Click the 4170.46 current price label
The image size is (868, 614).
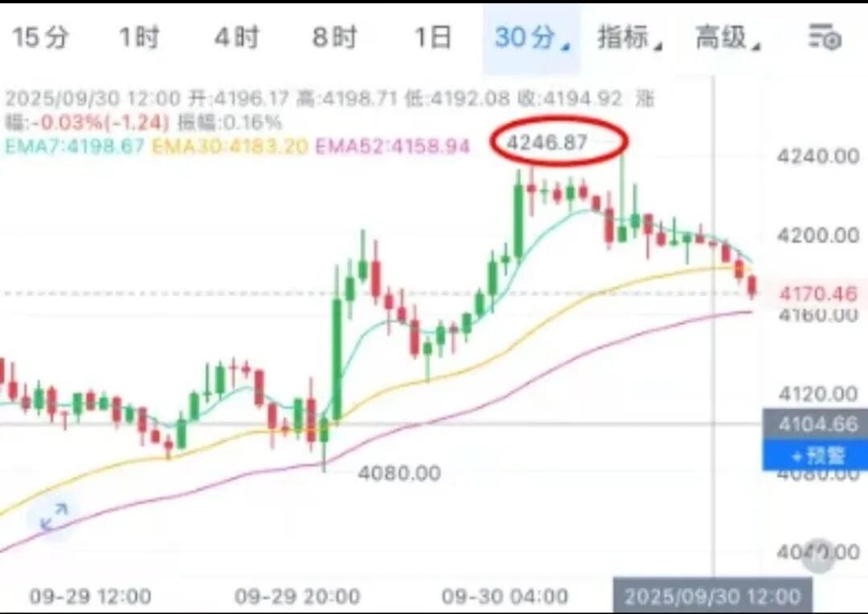click(x=817, y=293)
